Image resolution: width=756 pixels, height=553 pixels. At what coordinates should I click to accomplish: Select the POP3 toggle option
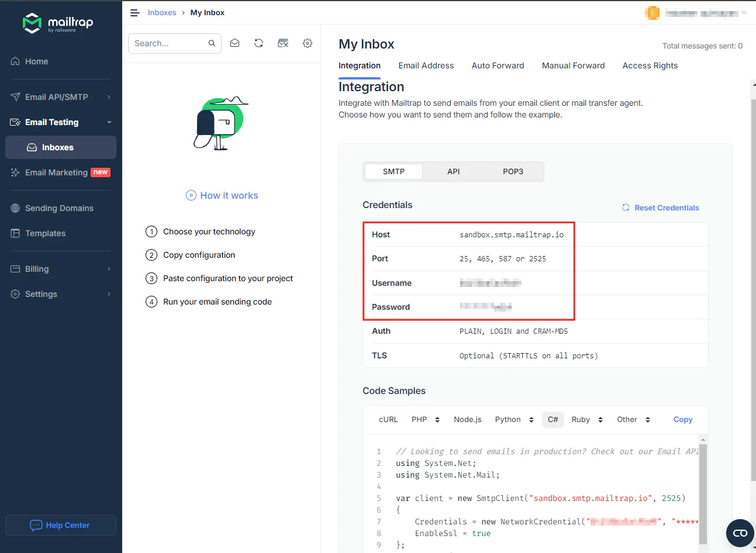[x=513, y=171]
